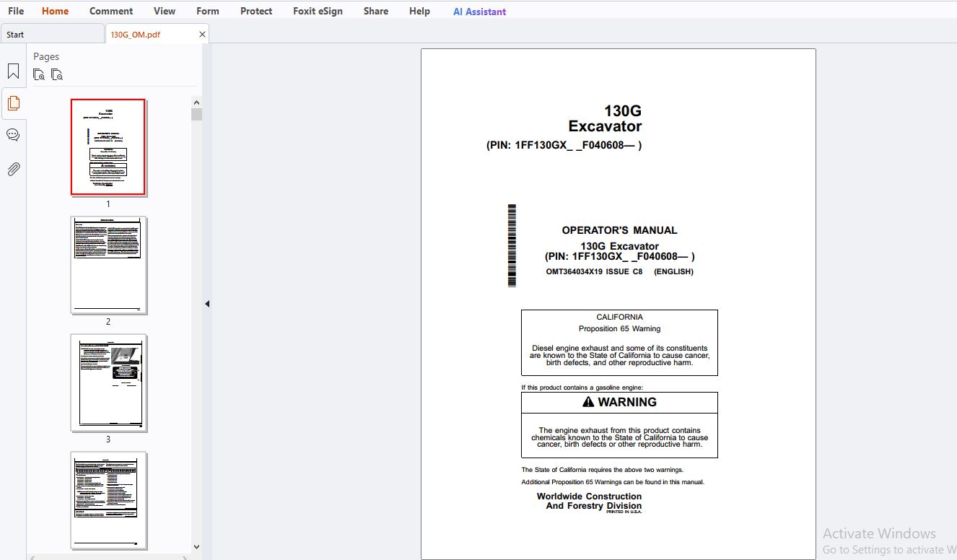Viewport: 957px width, 560px height.
Task: Click the barcode on the page
Action: click(512, 245)
